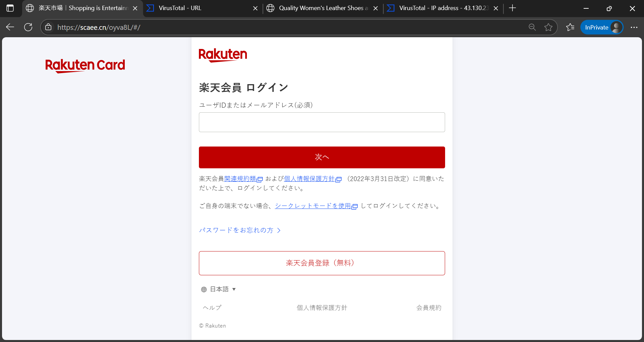
Task: Close the VirusTotal - URL tab
Action: coord(255,8)
